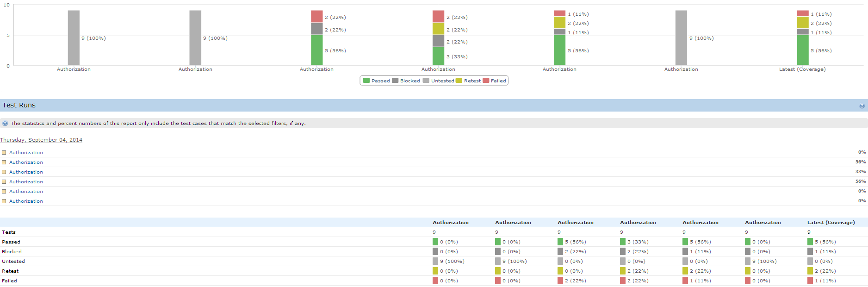Click the red segment of Latest (Coverage) bar

803,13
